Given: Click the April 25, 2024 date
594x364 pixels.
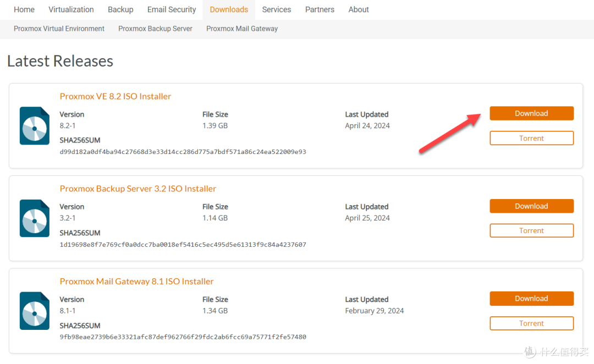Looking at the screenshot, I should pos(367,218).
